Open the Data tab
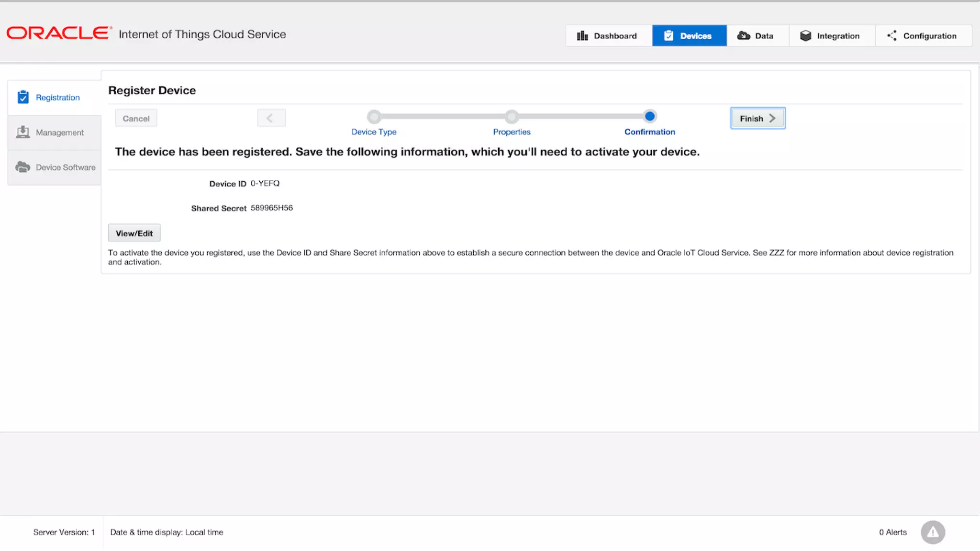This screenshot has height=551, width=980. pyautogui.click(x=757, y=36)
